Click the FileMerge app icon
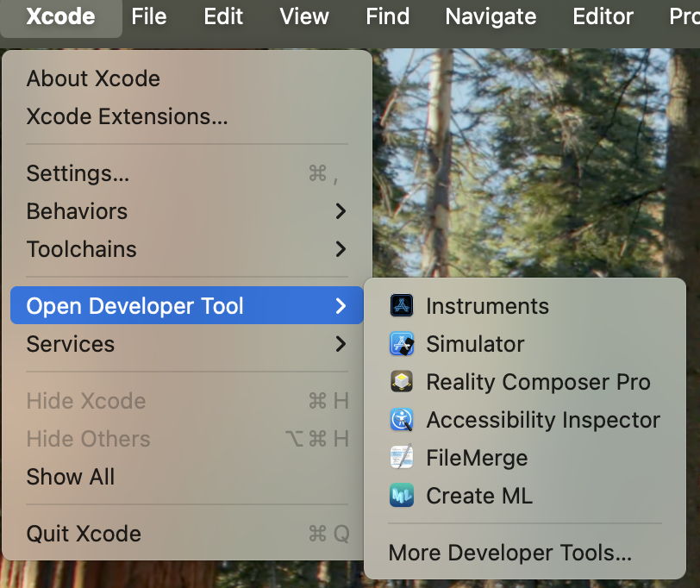The width and height of the screenshot is (700, 588). (x=402, y=457)
